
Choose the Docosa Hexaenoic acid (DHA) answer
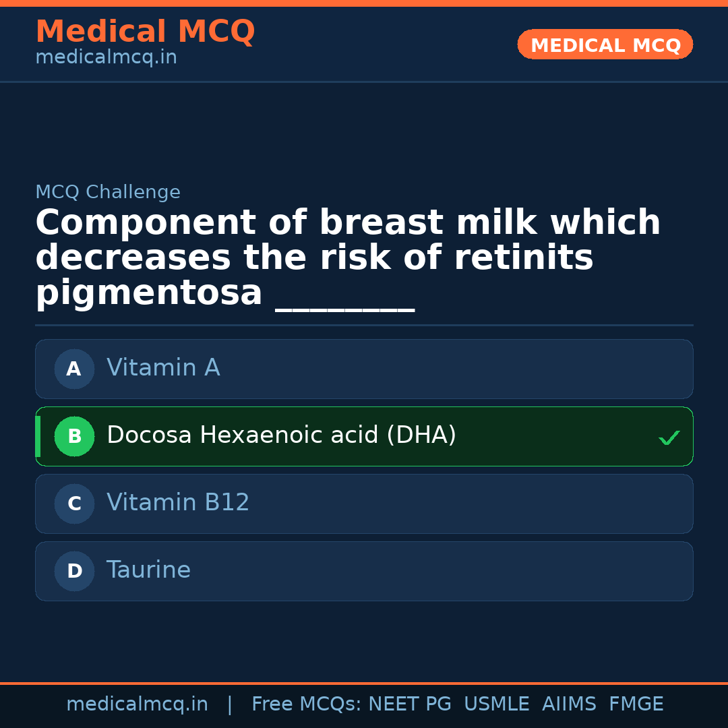point(281,435)
